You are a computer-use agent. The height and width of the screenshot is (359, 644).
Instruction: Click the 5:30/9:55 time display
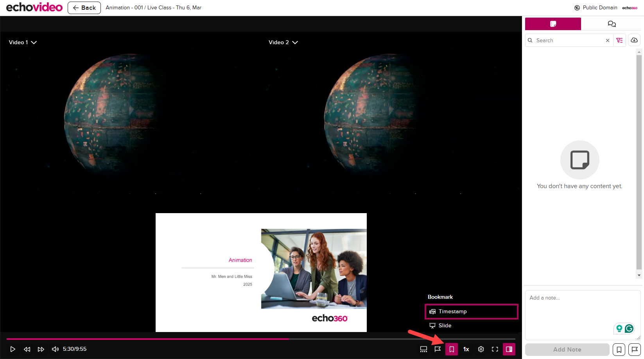[x=75, y=349]
